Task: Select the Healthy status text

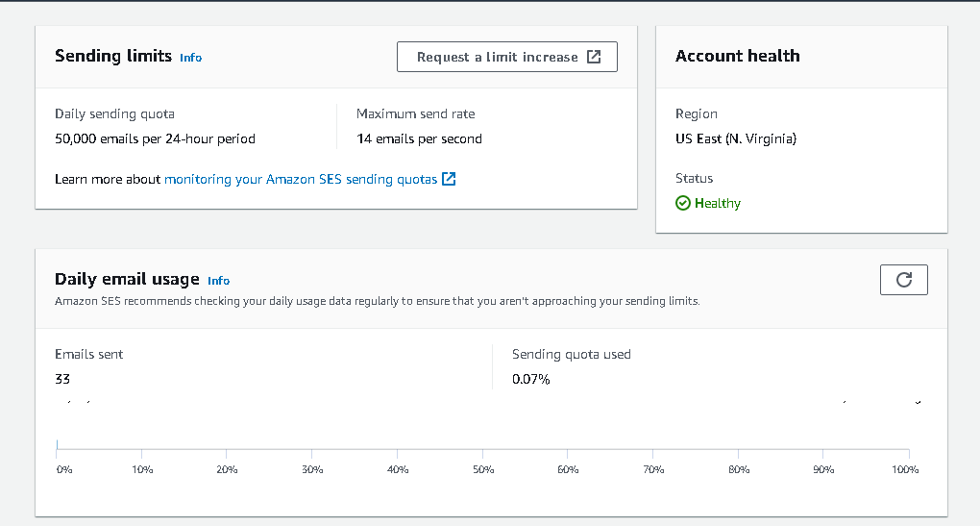Action: coord(718,203)
